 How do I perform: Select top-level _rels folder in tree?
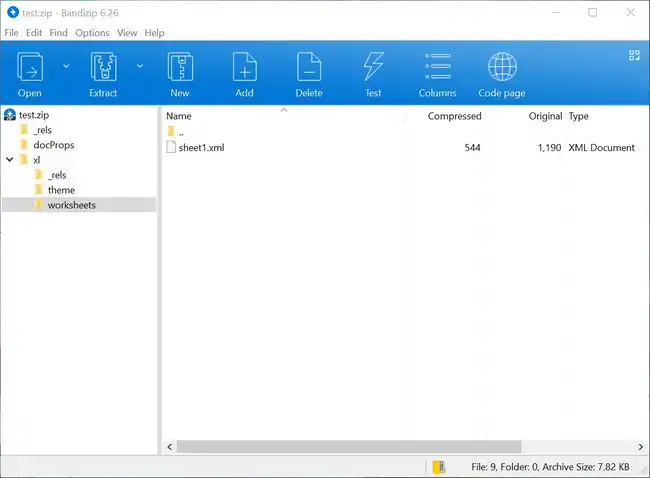pos(43,130)
